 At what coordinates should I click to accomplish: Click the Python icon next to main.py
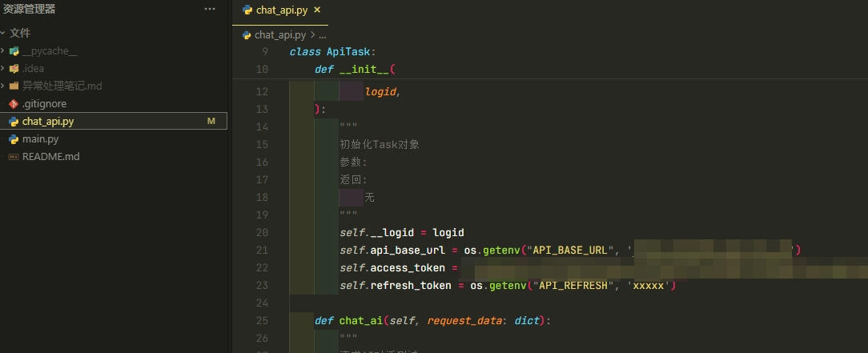(13, 139)
